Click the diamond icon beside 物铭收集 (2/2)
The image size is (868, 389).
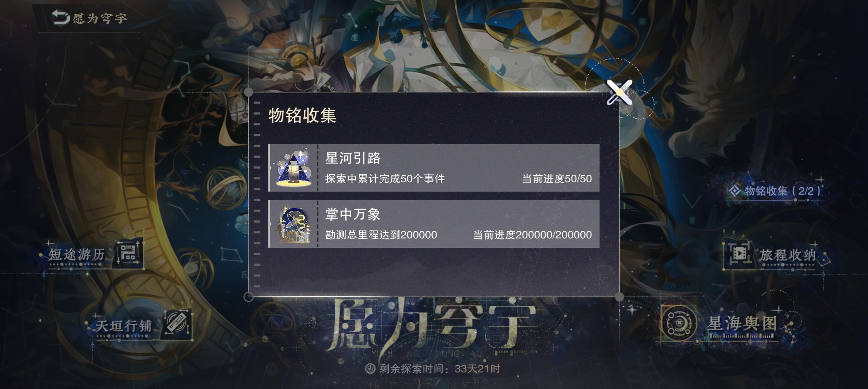point(734,191)
